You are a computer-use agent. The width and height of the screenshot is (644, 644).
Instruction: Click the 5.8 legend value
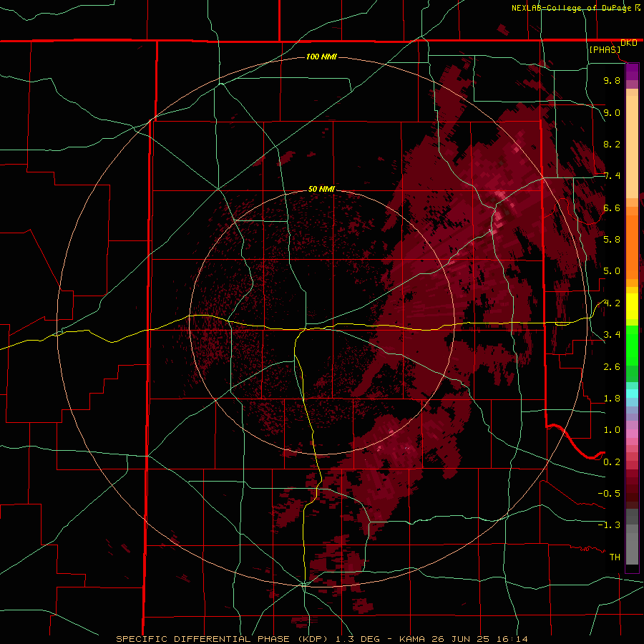point(612,239)
